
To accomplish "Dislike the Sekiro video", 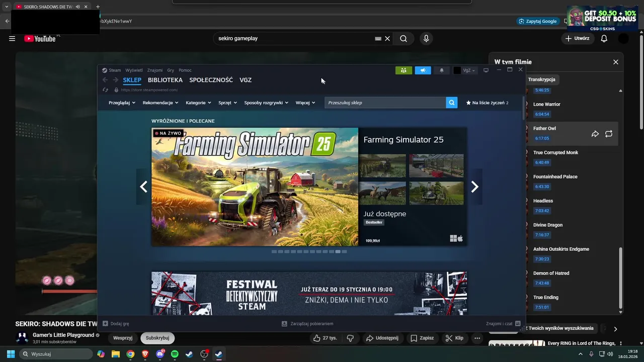I will pos(351,338).
